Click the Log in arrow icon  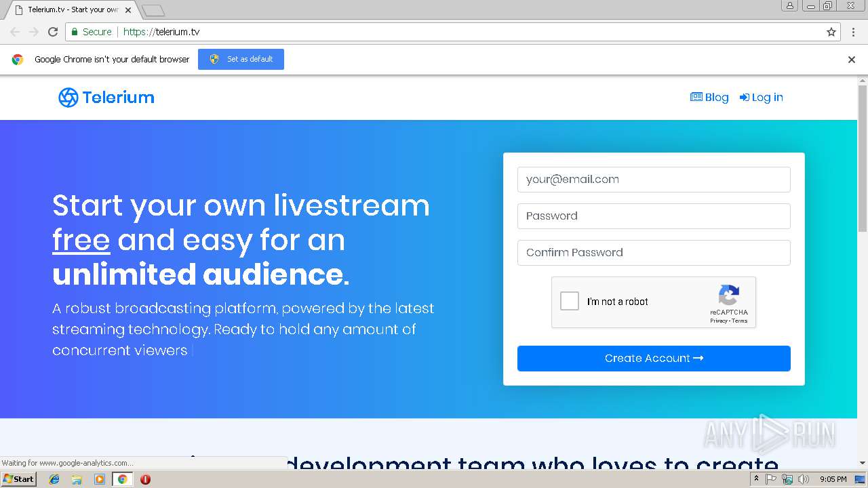(x=745, y=98)
